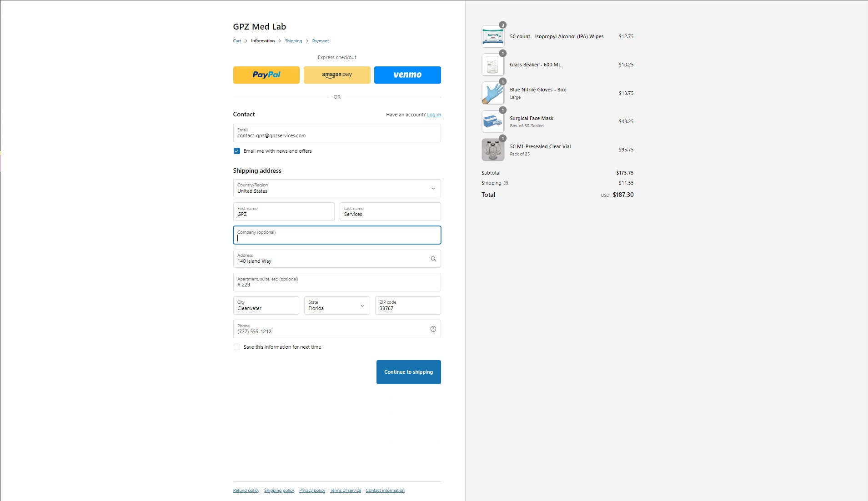Click the total amount $187.30
Image resolution: width=868 pixels, height=501 pixels.
[x=623, y=195]
